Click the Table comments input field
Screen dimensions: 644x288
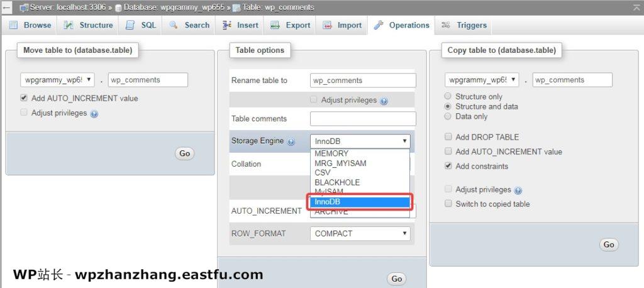[x=363, y=119]
